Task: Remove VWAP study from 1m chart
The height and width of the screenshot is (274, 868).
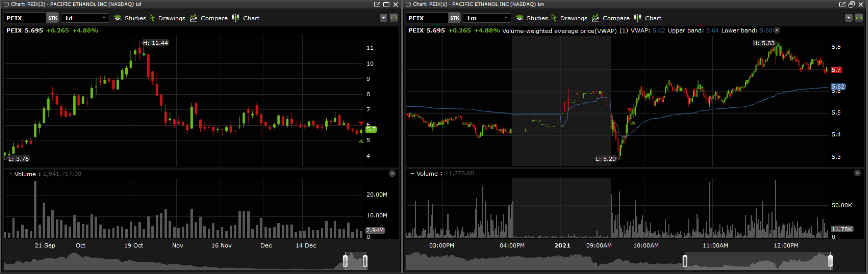Action: pos(777,30)
